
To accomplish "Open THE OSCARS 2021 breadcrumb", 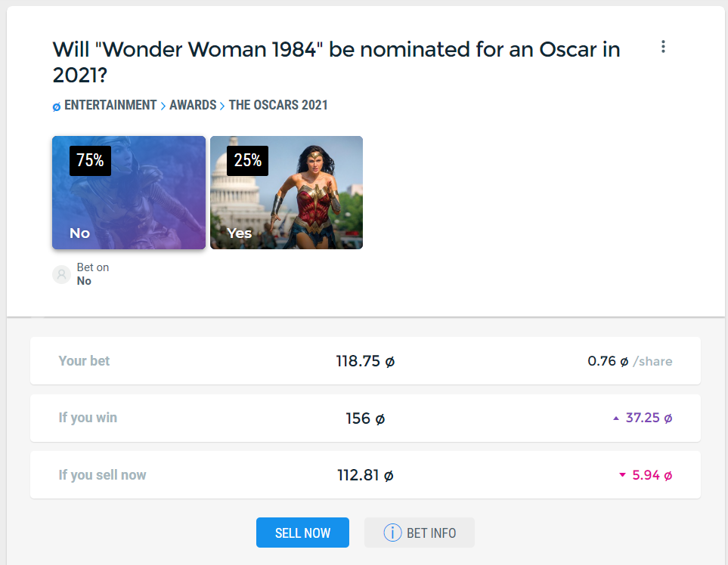I will pyautogui.click(x=278, y=106).
